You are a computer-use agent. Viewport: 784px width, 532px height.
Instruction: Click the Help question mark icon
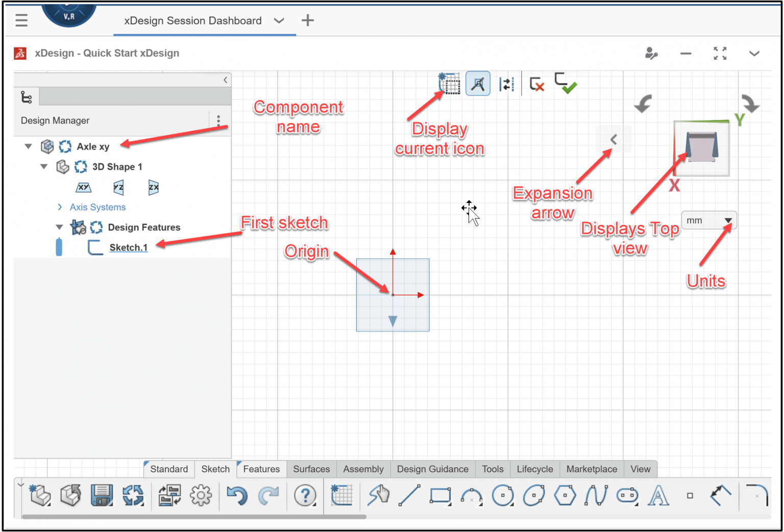(305, 495)
